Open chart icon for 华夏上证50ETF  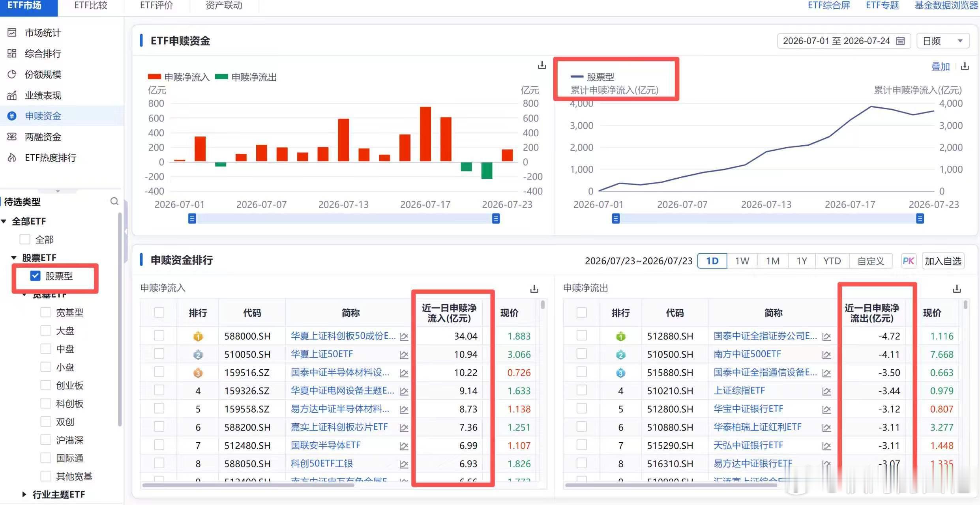click(404, 355)
